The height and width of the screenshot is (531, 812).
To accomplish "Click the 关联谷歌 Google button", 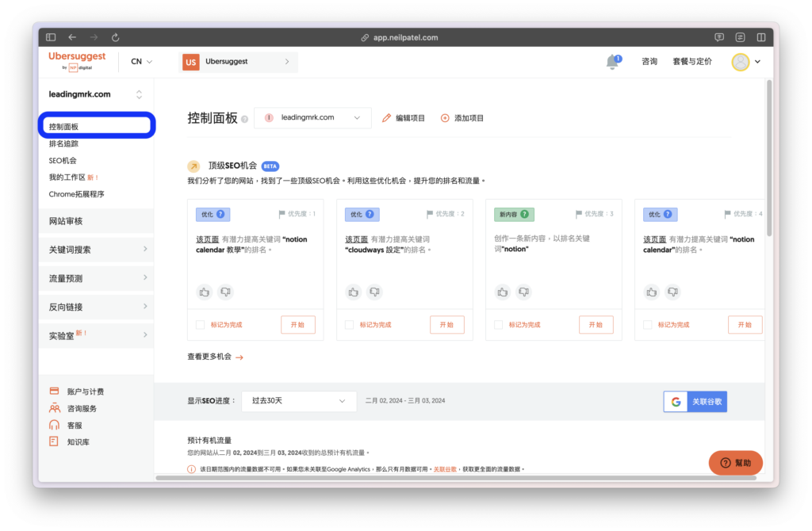I will coord(695,401).
